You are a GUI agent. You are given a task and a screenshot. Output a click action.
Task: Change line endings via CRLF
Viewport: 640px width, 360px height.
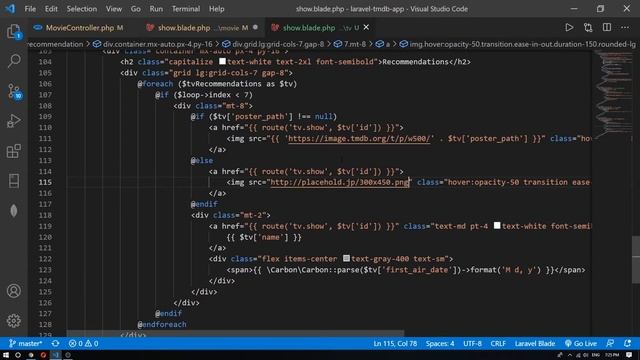coord(498,343)
